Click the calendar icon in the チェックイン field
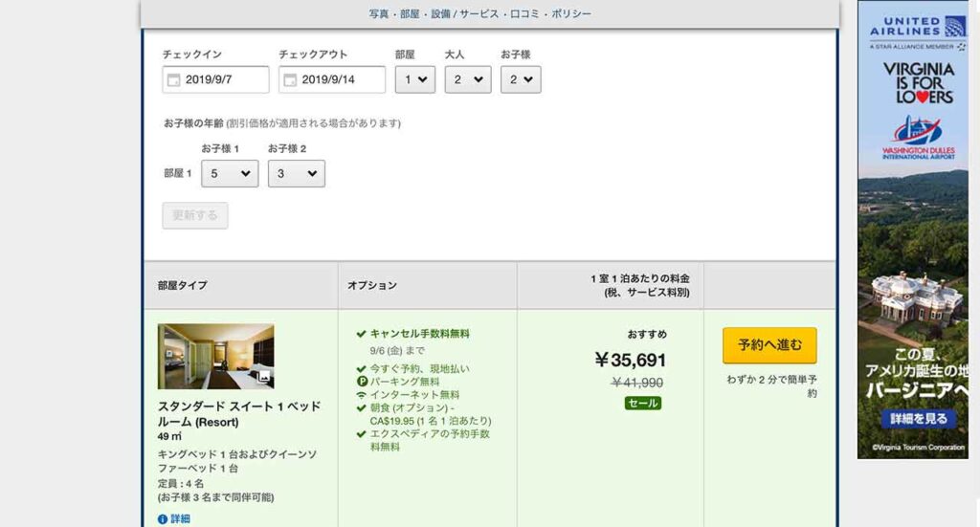This screenshot has height=527, width=980. click(173, 80)
